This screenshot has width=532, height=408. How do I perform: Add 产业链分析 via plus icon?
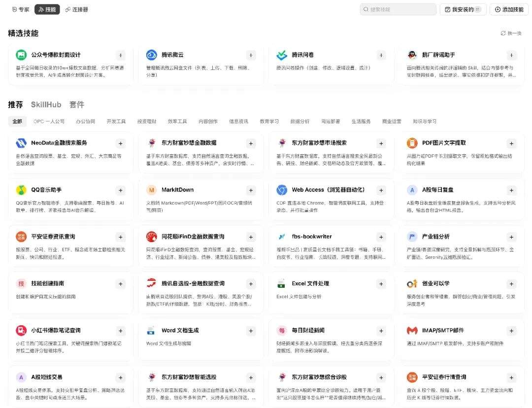511,237
